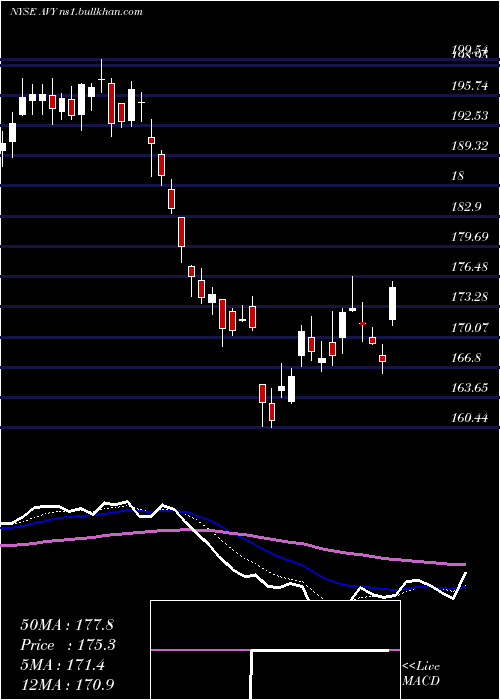Click the 12MA : 170.9 readout
Image resolution: width=500 pixels, height=700 pixels.
69,684
